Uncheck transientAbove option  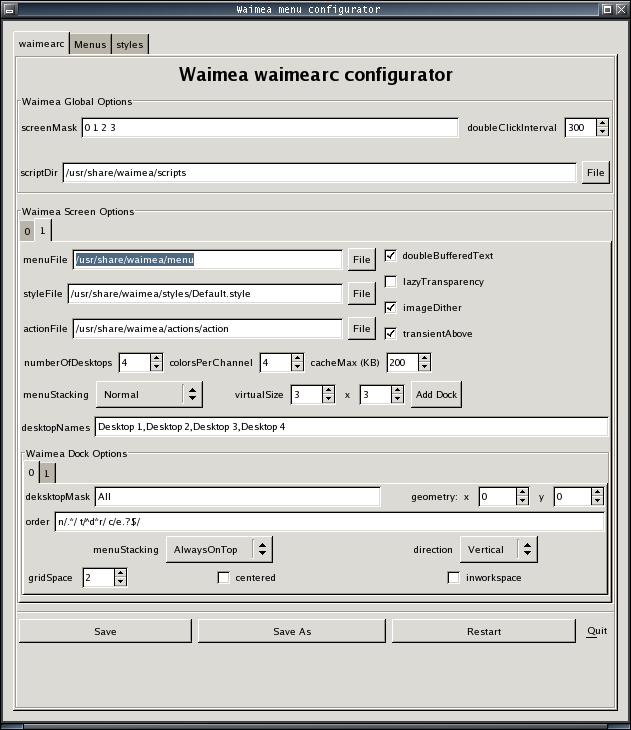(x=391, y=333)
